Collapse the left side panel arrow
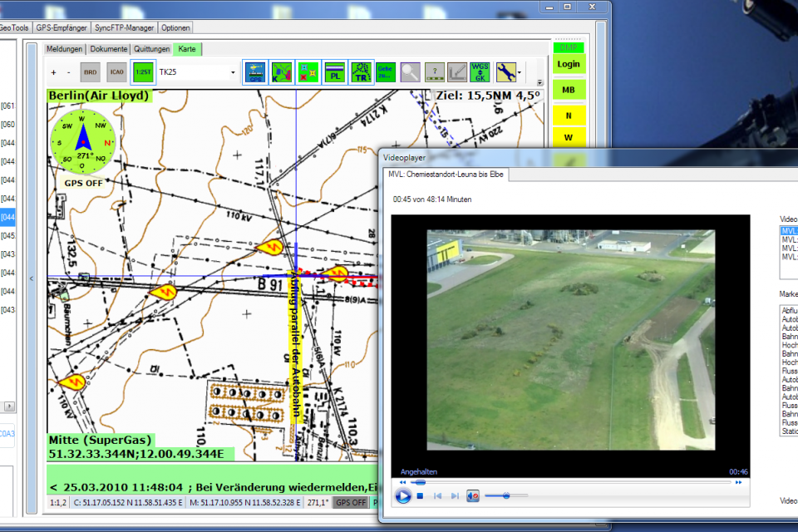This screenshot has height=532, width=798. pyautogui.click(x=32, y=278)
